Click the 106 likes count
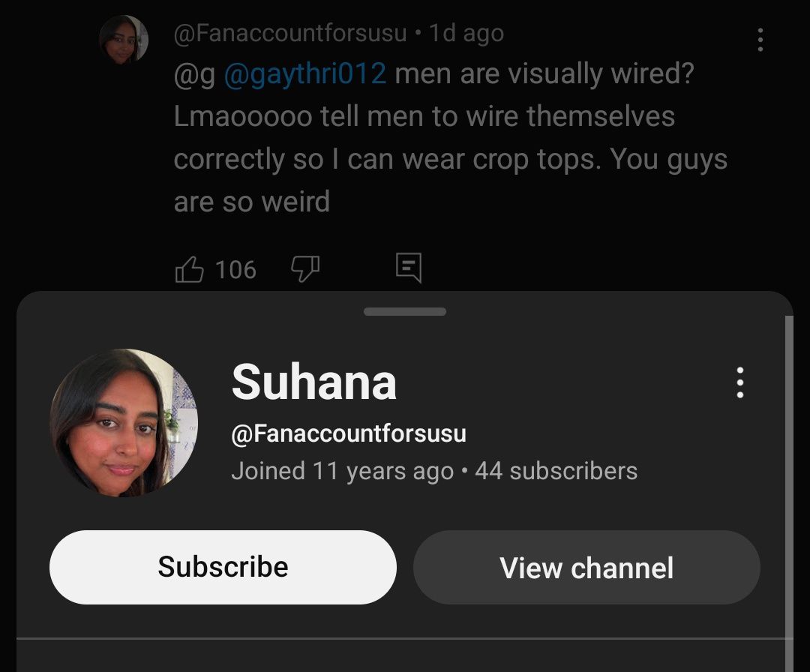810x672 pixels. pos(235,270)
